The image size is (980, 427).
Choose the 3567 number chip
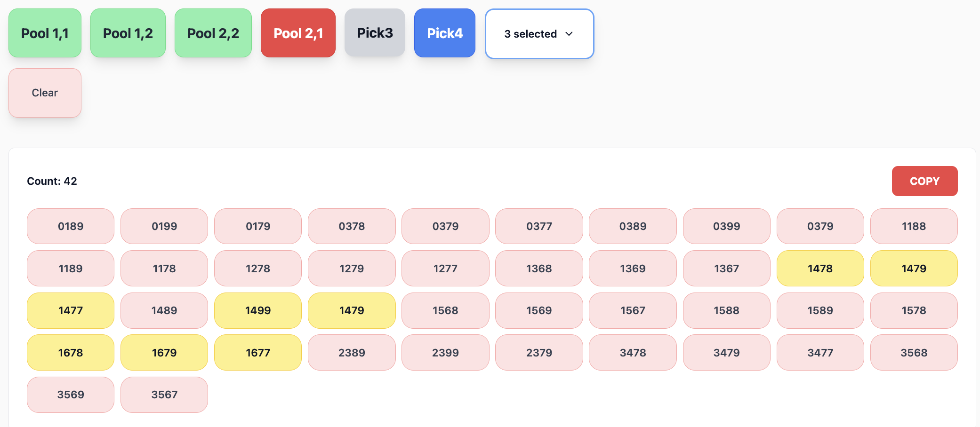164,395
